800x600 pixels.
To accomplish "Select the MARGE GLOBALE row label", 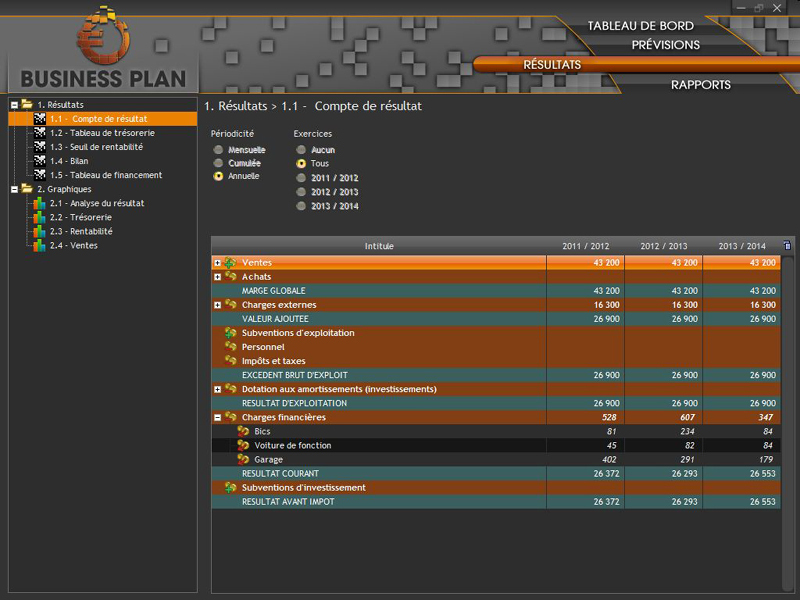I will tap(273, 291).
